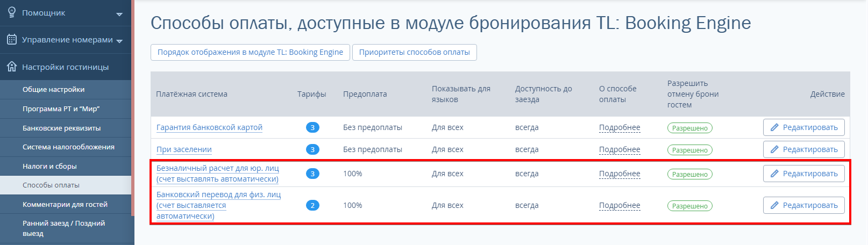Edit the Банковский перевод payment method
Image resolution: width=868 pixels, height=245 pixels.
803,205
